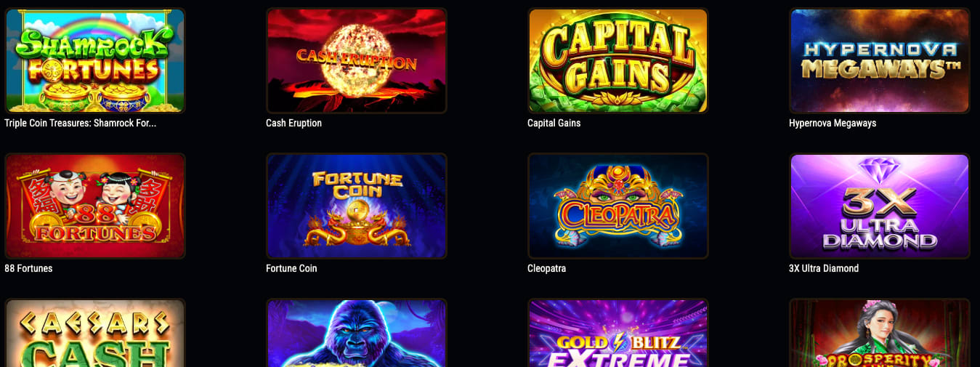This screenshot has height=367, width=980.
Task: Select the Capital Gains game artwork
Action: tap(618, 60)
